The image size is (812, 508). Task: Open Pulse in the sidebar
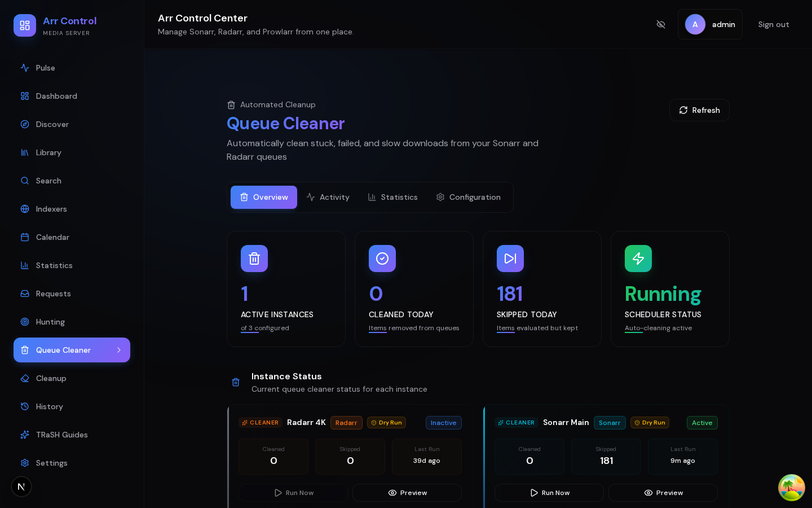72,68
